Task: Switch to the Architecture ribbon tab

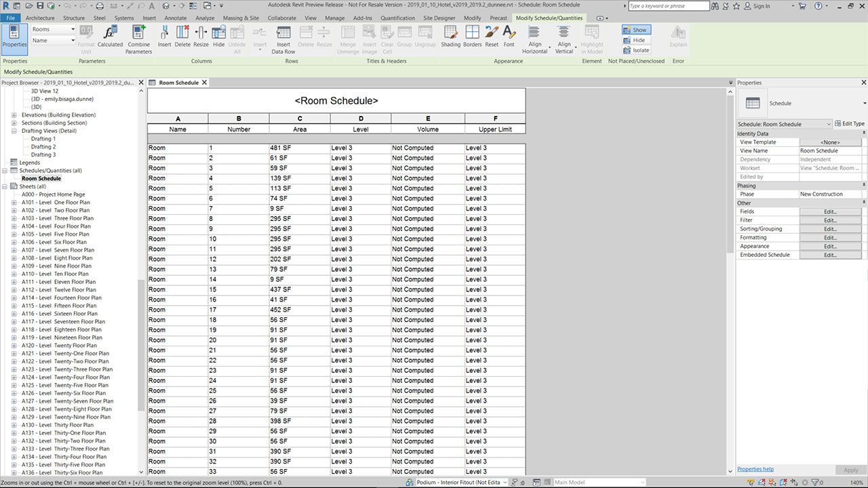Action: [40, 18]
